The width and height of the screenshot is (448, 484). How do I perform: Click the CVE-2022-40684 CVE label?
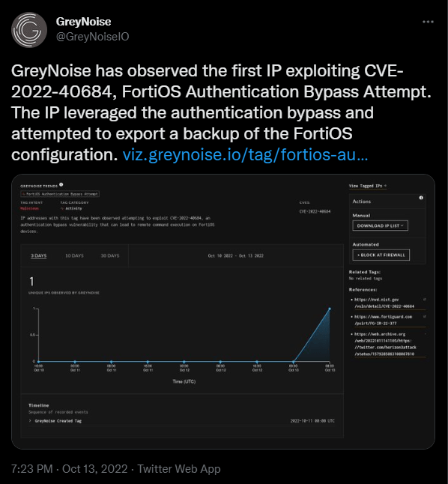pyautogui.click(x=315, y=211)
